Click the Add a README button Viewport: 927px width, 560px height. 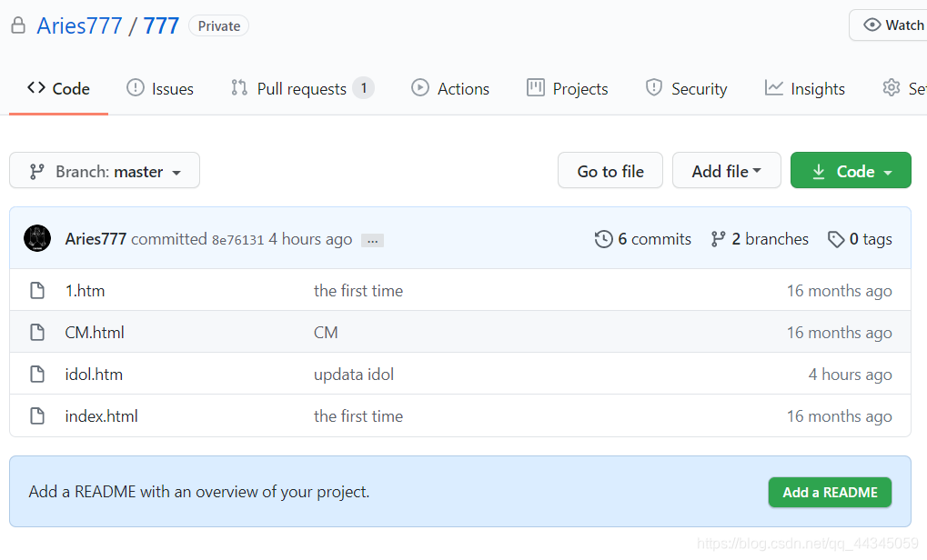(x=830, y=492)
